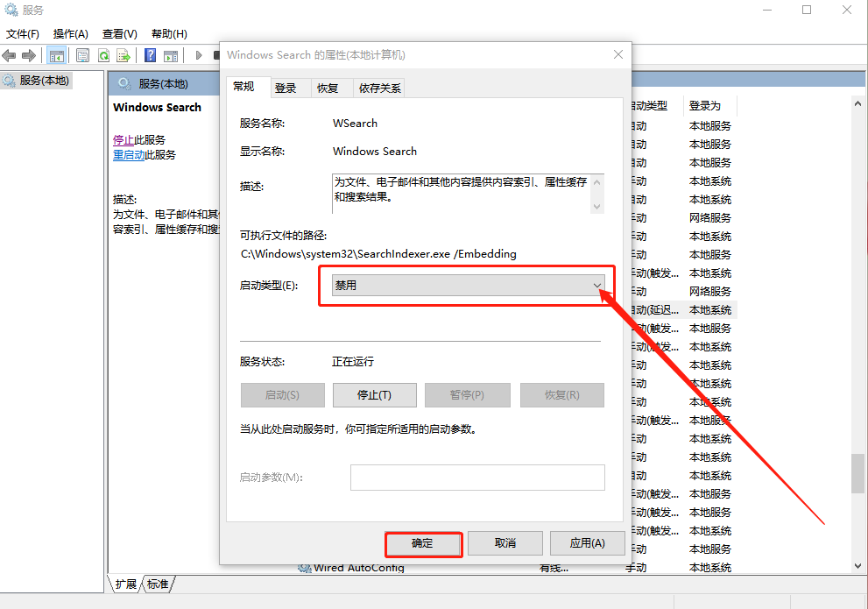Toggle the Show/Hide Console Tree icon
Screen dimensions: 868x609
tap(58, 54)
